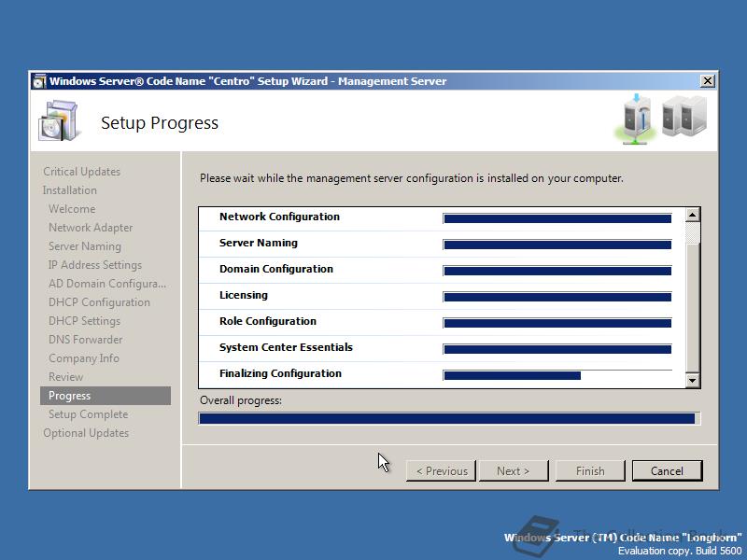Select the IP Address Settings step
This screenshot has width=747, height=560.
pyautogui.click(x=95, y=265)
